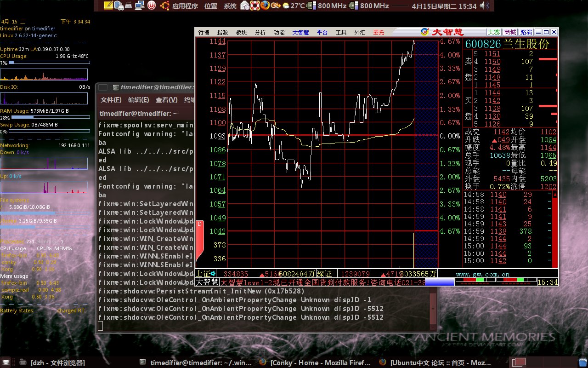The width and height of the screenshot is (588, 368).
Task: Open the clock showing 4月15日星期二 15:34
Action: point(444,6)
